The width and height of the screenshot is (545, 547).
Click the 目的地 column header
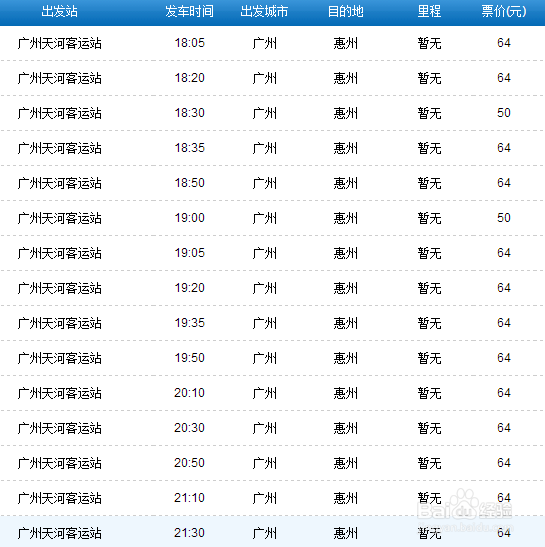click(345, 12)
